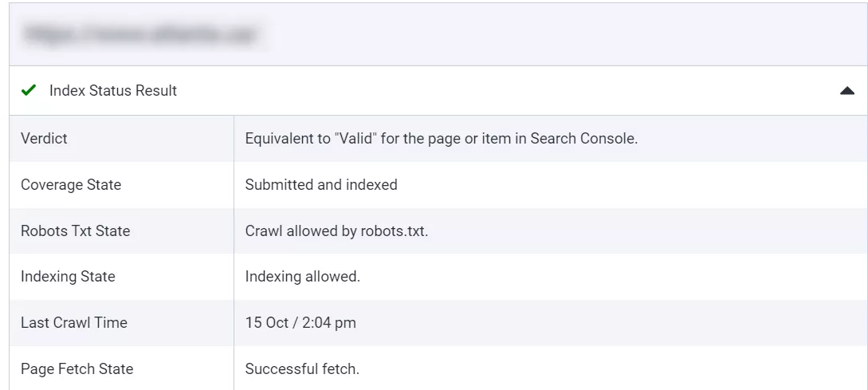This screenshot has height=390, width=868.
Task: Click the Successful fetch value
Action: [x=302, y=369]
